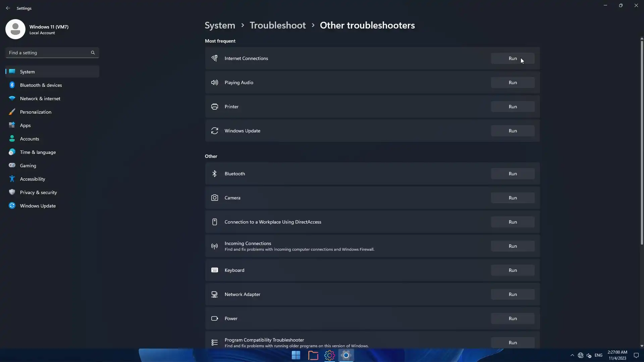The width and height of the screenshot is (644, 362).
Task: Run the Playing Audio troubleshooter
Action: coord(513,82)
